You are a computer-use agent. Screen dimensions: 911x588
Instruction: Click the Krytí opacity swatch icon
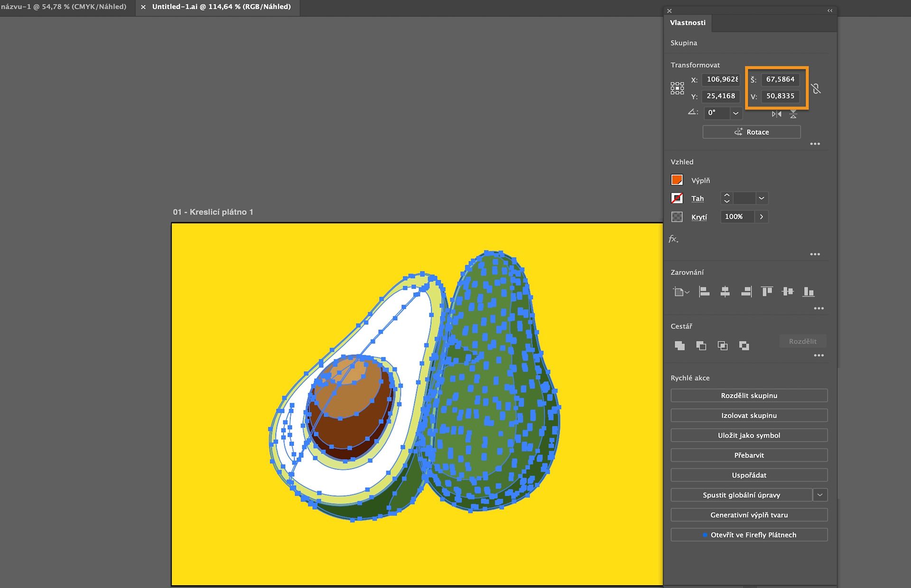pos(677,217)
